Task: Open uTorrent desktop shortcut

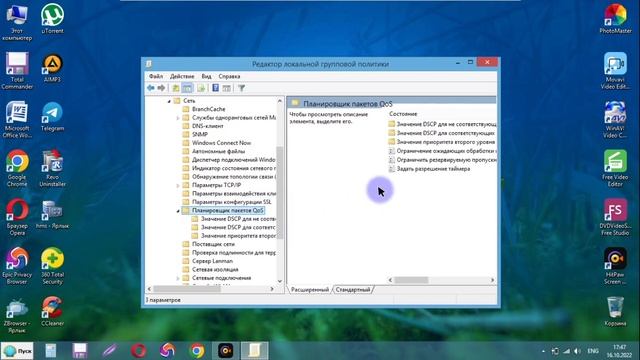Action: pos(52,19)
